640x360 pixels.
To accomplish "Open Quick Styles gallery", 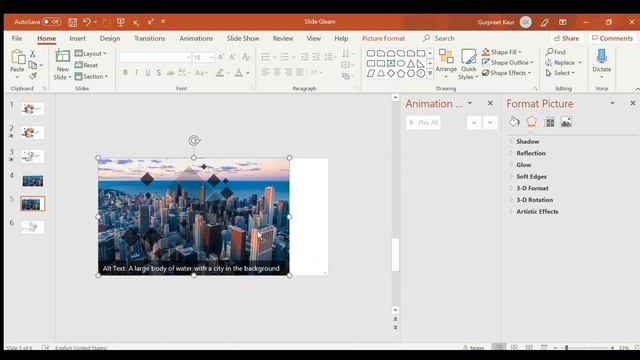I will pos(468,64).
